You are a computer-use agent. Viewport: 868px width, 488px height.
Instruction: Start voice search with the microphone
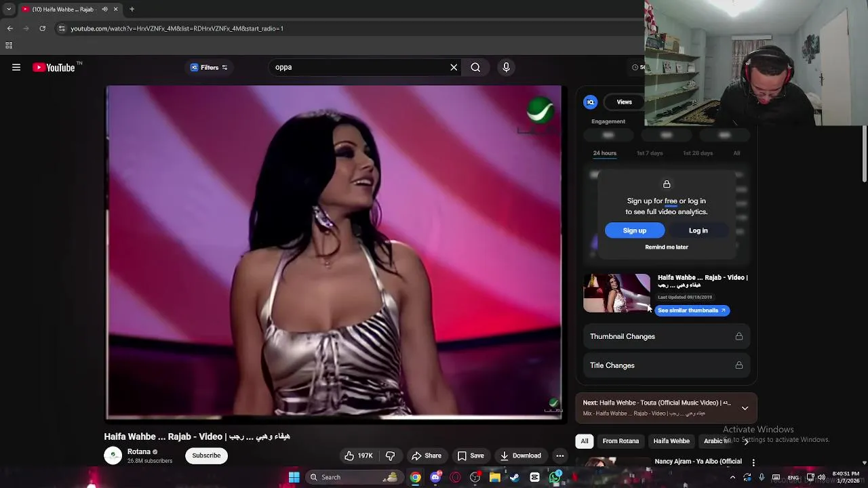click(506, 67)
